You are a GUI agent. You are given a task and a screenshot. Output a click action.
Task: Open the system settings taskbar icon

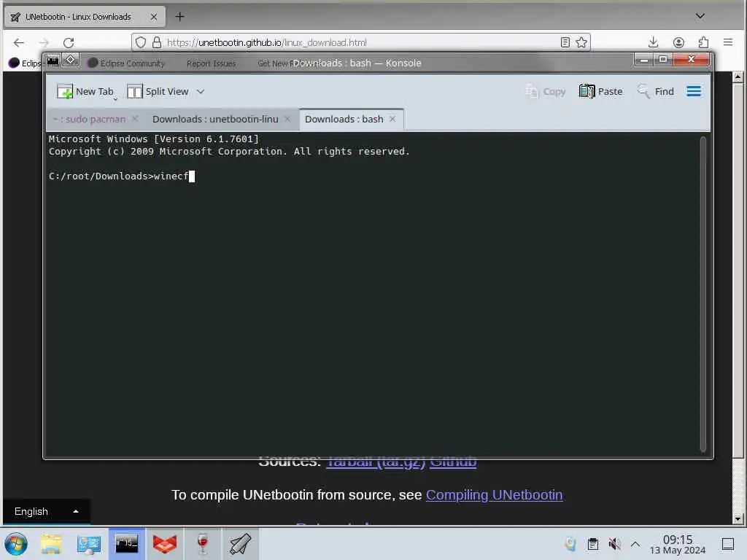tap(88, 544)
